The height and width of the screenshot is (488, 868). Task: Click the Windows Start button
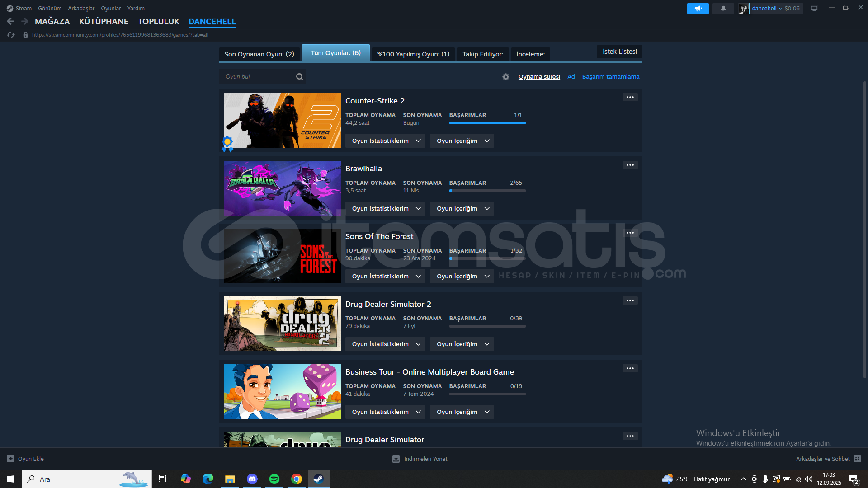coord(11,479)
